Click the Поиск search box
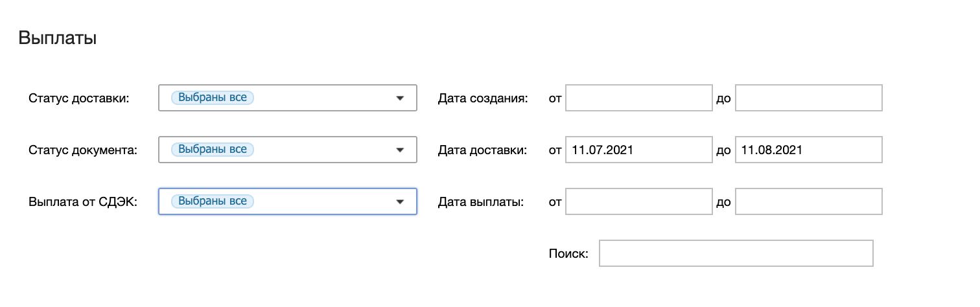 (736, 253)
